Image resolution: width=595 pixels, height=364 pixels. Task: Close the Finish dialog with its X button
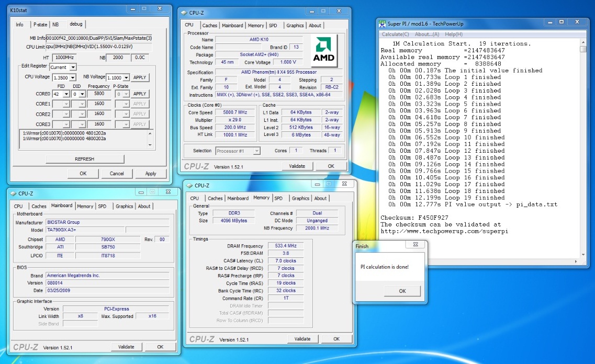(416, 245)
